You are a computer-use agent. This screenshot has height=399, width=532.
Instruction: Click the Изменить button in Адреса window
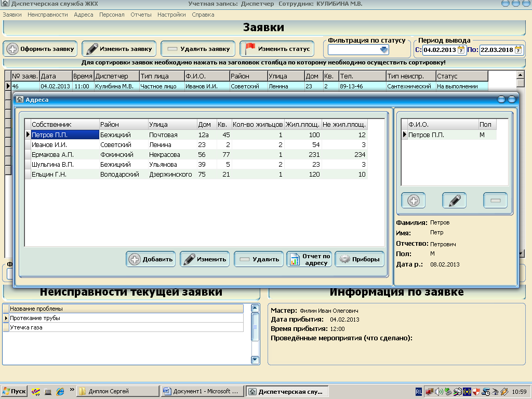205,259
